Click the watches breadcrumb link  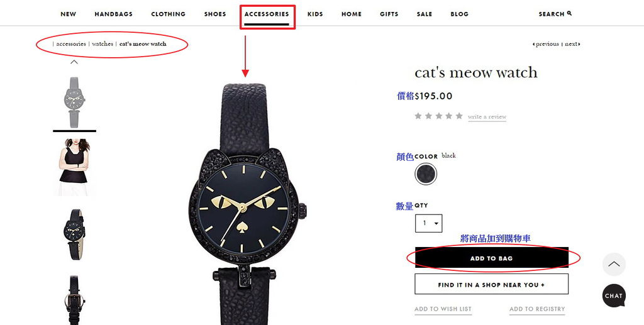pos(103,44)
